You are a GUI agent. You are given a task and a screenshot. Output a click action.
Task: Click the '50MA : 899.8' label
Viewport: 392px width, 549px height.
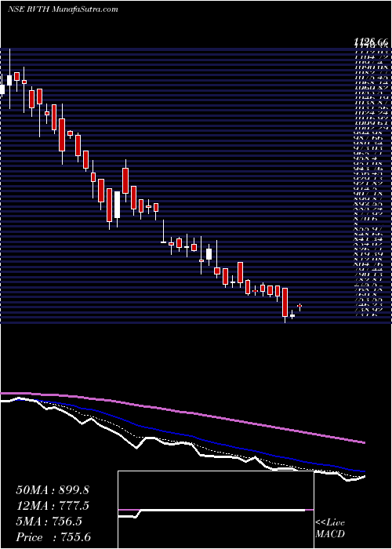pyautogui.click(x=53, y=490)
